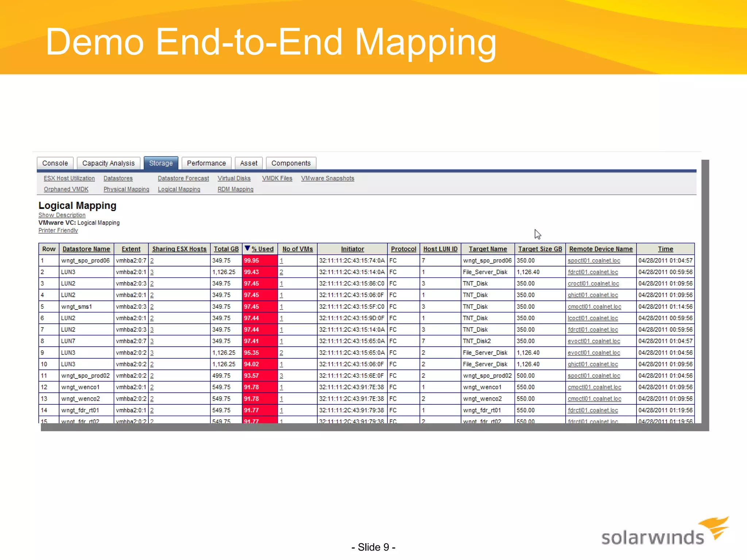Open the Performance tab
Image resolution: width=747 pixels, height=560 pixels.
(206, 163)
